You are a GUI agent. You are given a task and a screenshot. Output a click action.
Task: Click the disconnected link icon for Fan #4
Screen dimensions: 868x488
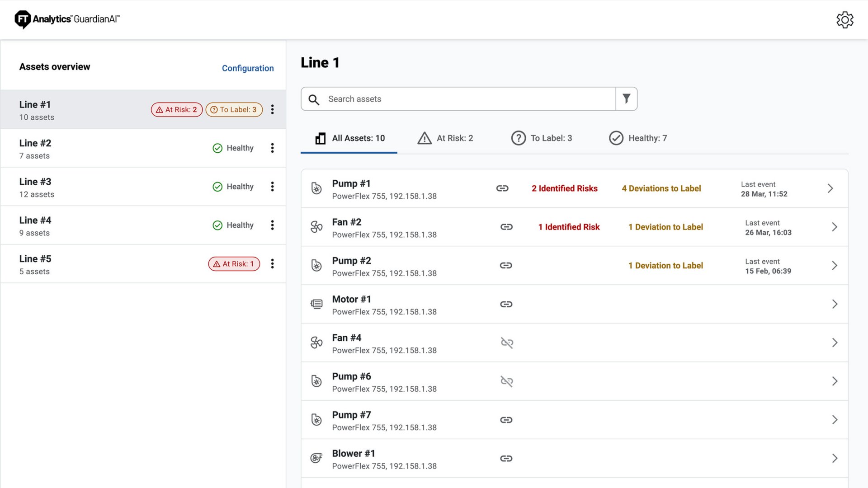click(506, 343)
